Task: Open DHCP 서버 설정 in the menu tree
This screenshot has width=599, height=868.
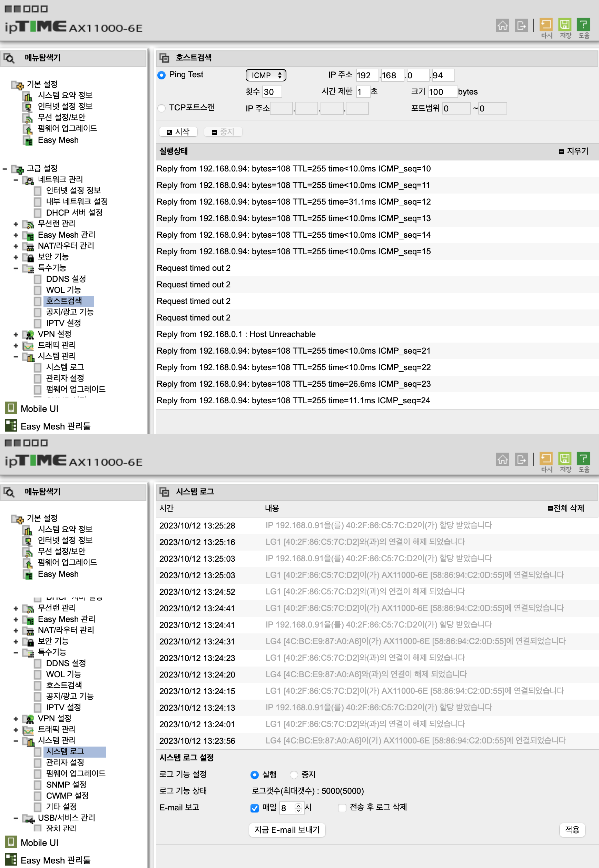Action: click(74, 213)
